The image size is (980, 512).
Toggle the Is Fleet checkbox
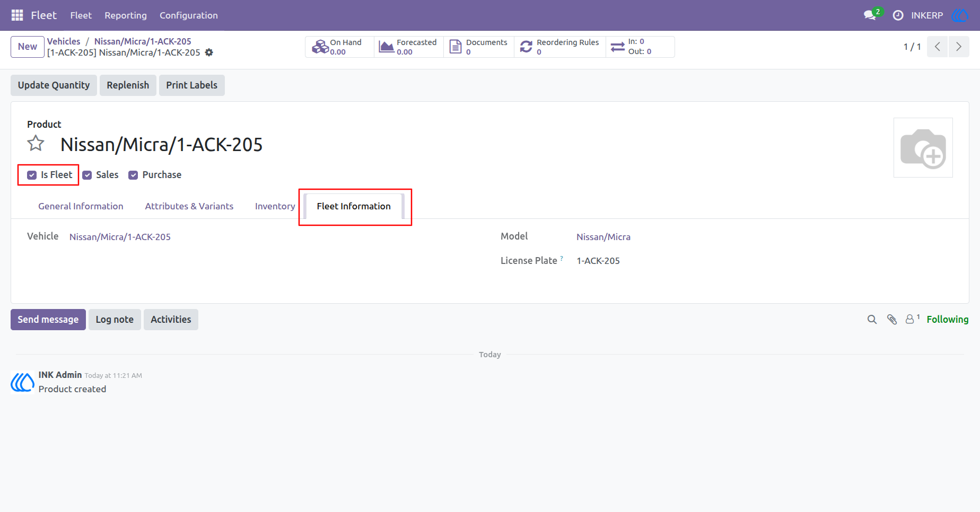click(32, 175)
